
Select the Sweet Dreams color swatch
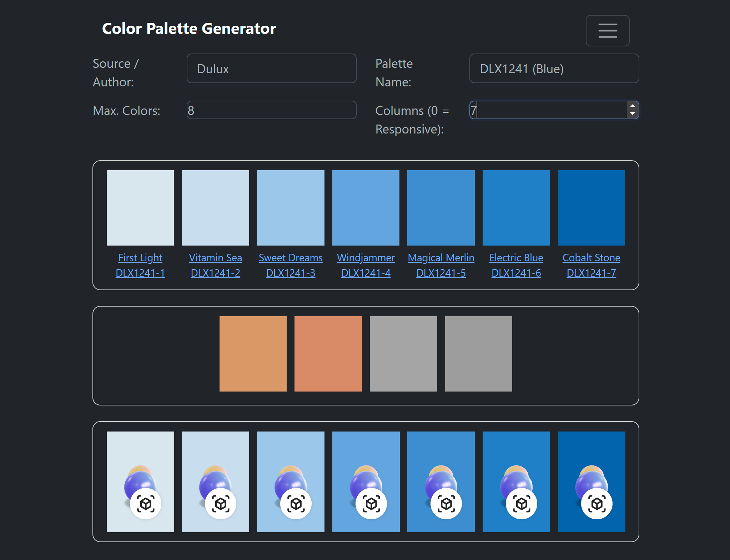pyautogui.click(x=291, y=208)
